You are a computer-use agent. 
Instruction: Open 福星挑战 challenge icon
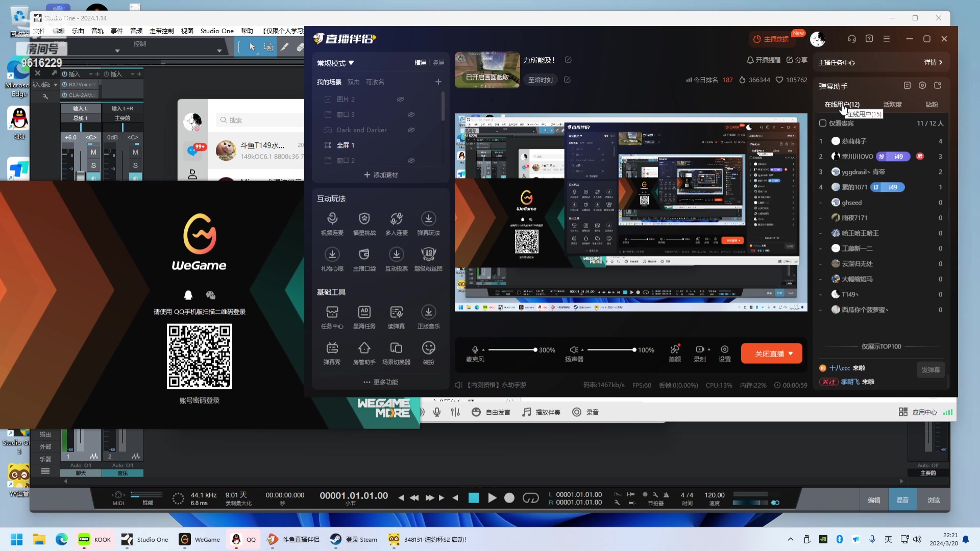point(364,223)
